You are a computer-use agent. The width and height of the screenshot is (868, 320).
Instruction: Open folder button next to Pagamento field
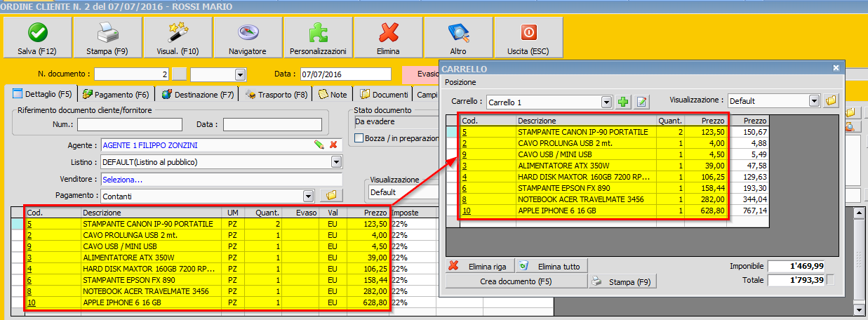(x=331, y=195)
